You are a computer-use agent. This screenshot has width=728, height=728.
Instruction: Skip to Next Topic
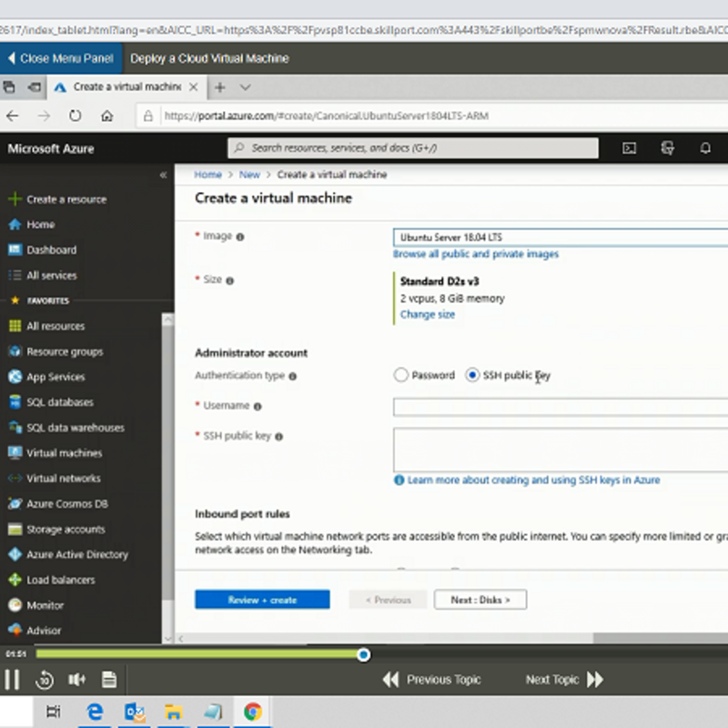(564, 680)
